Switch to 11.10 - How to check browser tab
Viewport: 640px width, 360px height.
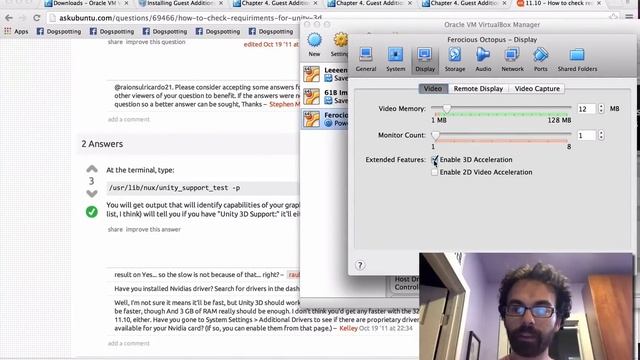click(x=559, y=4)
